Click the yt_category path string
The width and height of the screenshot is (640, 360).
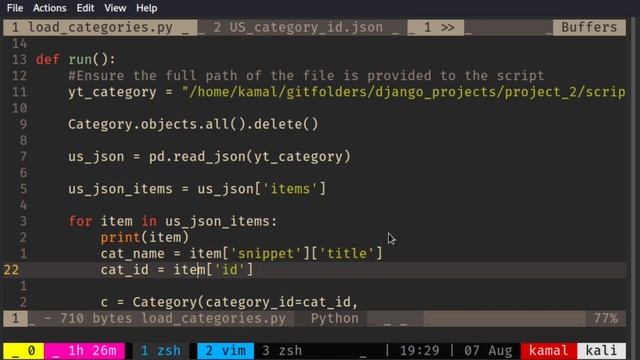pyautogui.click(x=404, y=92)
